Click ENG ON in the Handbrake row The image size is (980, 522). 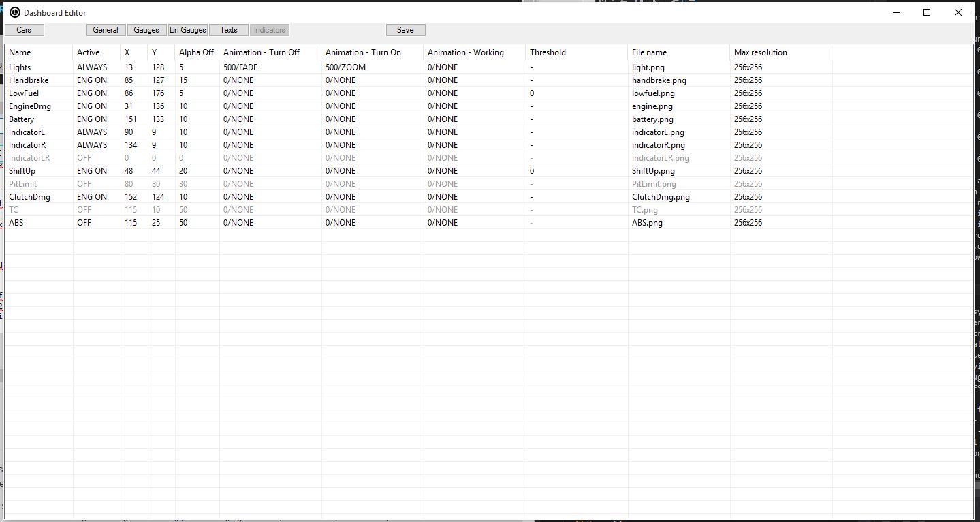click(x=92, y=80)
